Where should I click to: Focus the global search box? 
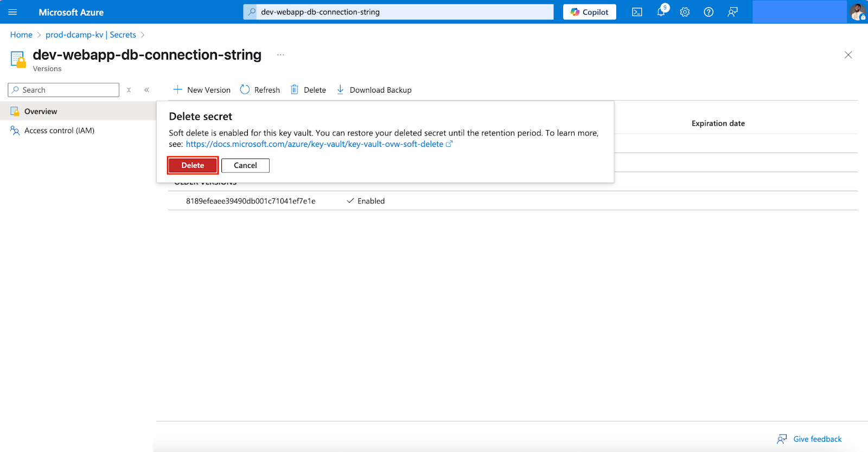(x=399, y=12)
